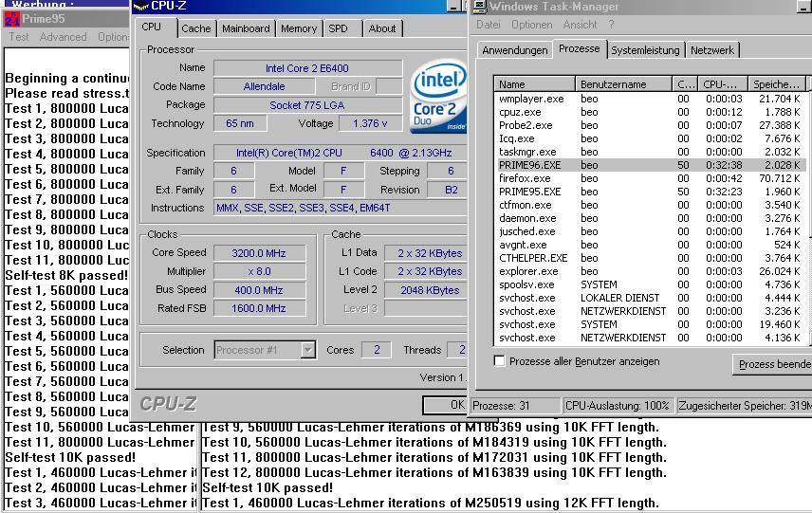Screen dimensions: 812x513
Task: Click the Intel Core 2 Duo logo
Action: click(x=438, y=97)
